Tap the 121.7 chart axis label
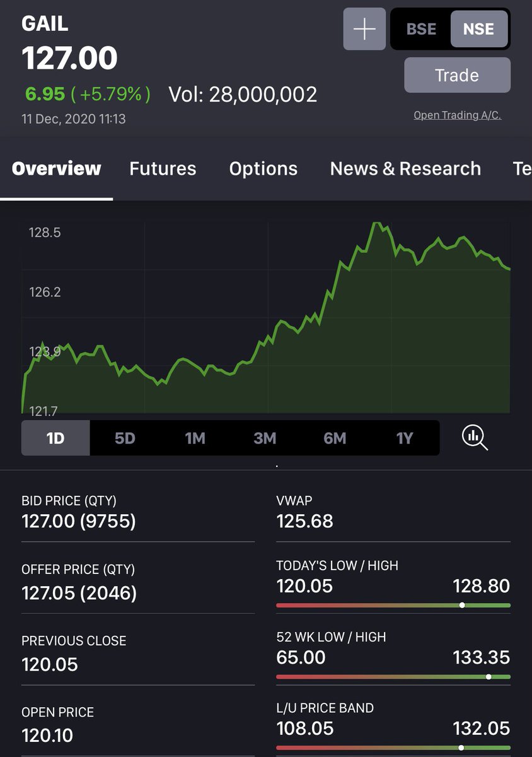Viewport: 532px width, 757px height. pyautogui.click(x=43, y=411)
